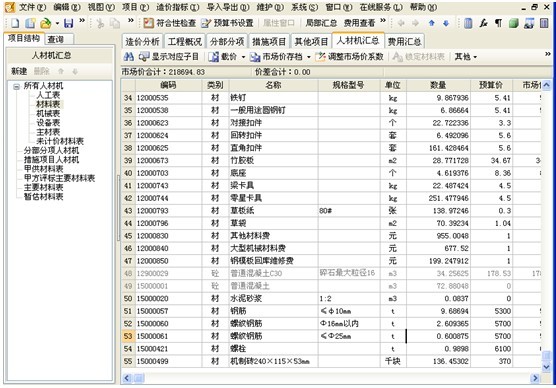Image resolution: width=556 pixels, height=388 pixels.
Task: Select 设备表 in the tree
Action: pos(48,123)
